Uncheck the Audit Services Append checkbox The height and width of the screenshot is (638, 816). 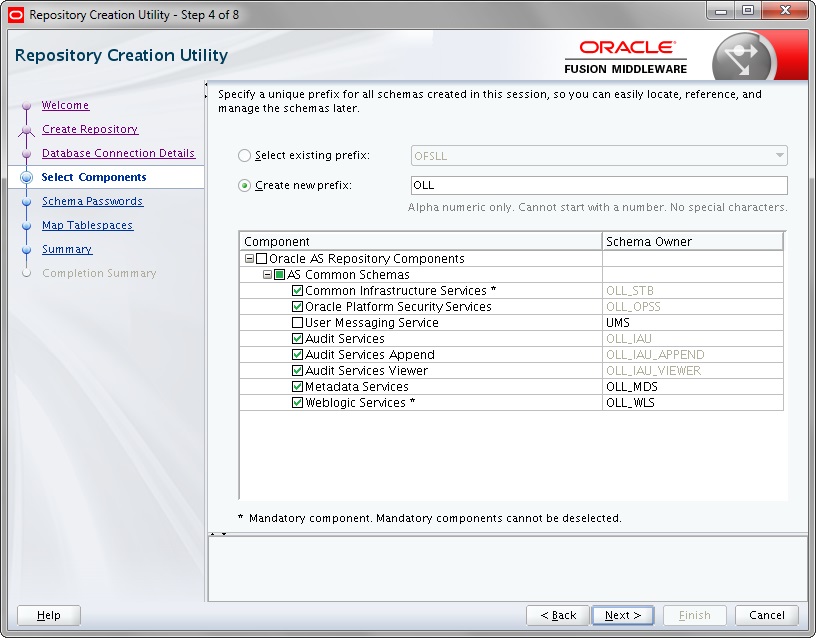[x=297, y=354]
